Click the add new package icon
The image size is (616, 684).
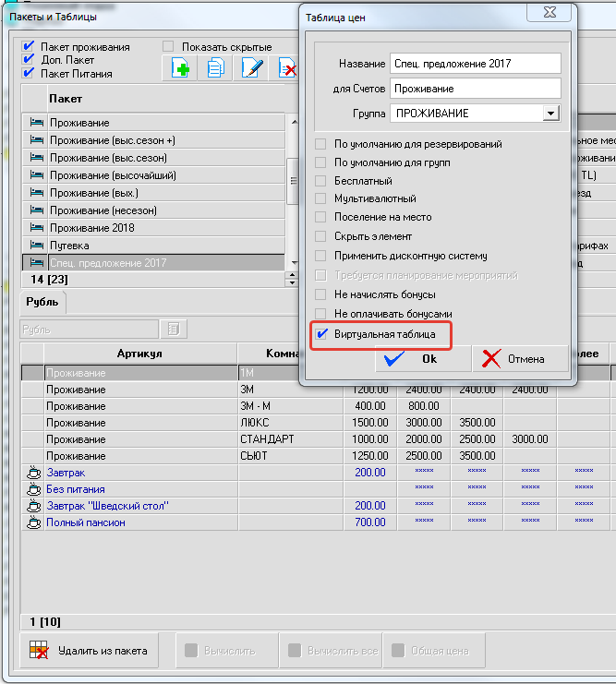tap(180, 68)
